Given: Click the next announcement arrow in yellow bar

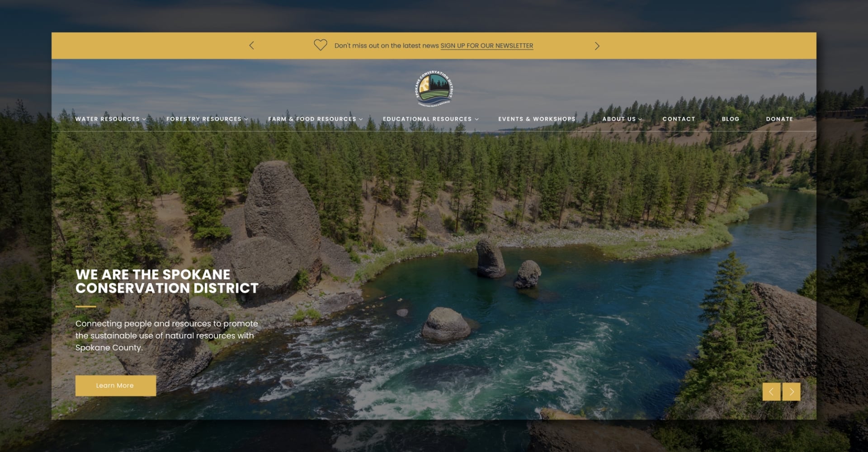Looking at the screenshot, I should click(x=597, y=46).
